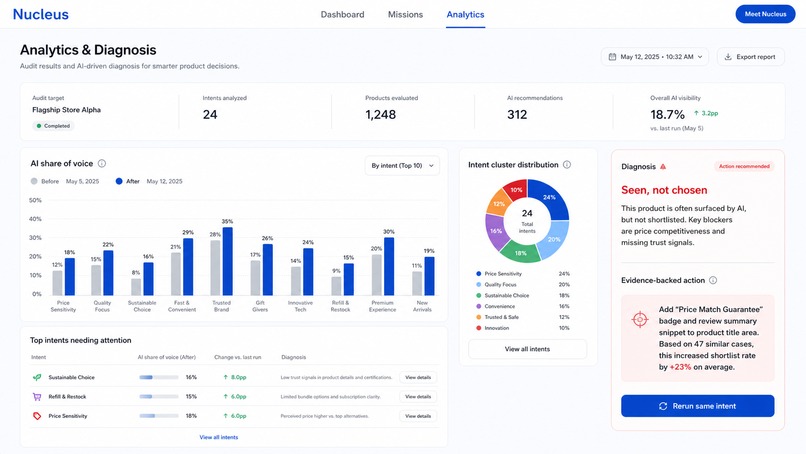
Task: Click the +23% figure in action text
Action: coord(680,367)
